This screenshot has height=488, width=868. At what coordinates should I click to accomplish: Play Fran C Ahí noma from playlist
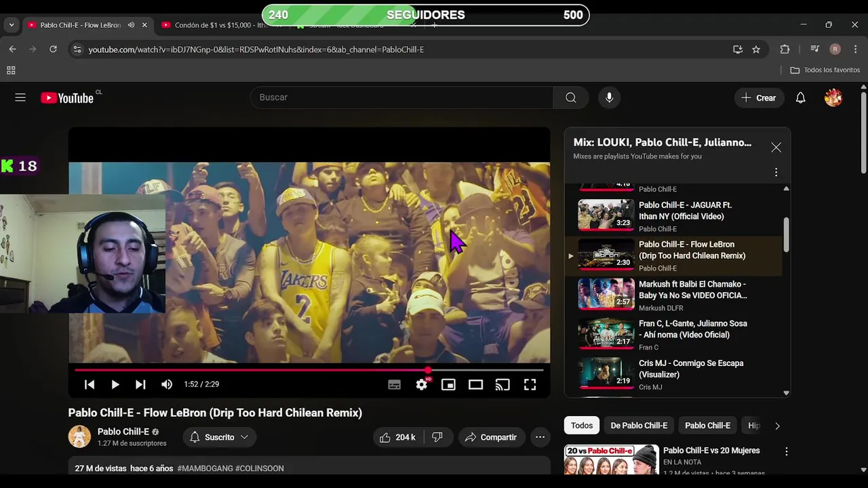pyautogui.click(x=673, y=335)
